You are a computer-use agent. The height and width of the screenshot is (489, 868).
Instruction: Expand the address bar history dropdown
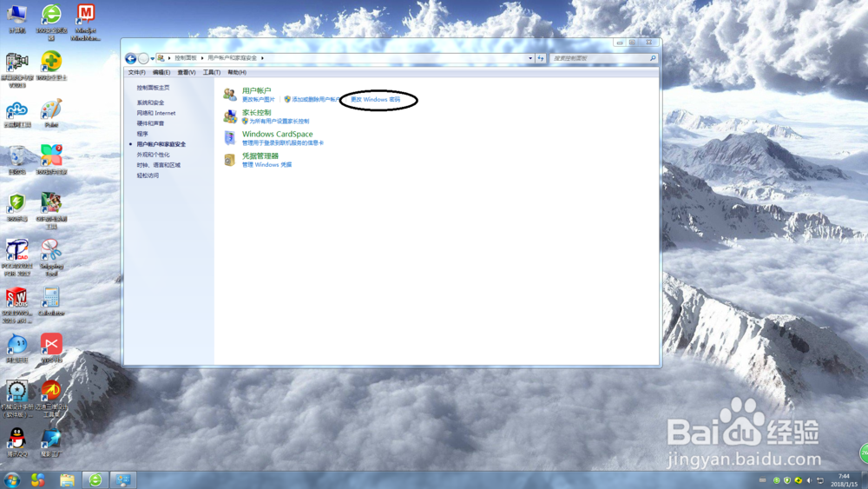pos(530,58)
